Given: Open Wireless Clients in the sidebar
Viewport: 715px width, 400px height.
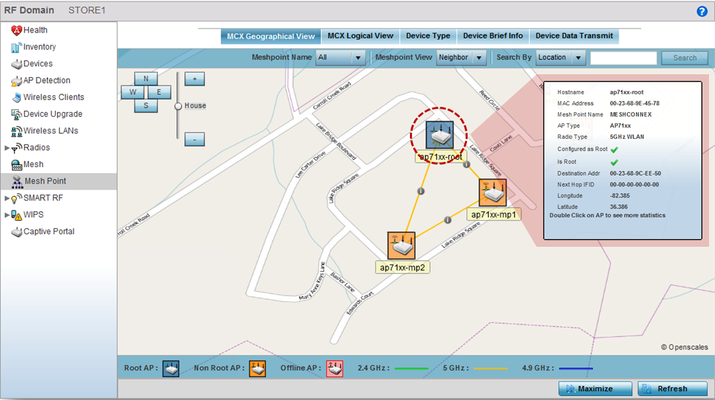Looking at the screenshot, I should click(x=54, y=97).
